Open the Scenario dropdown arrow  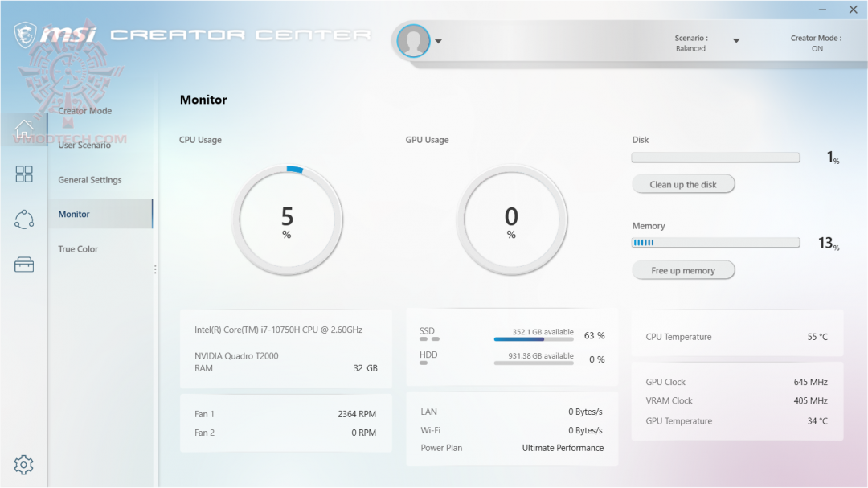(x=736, y=40)
